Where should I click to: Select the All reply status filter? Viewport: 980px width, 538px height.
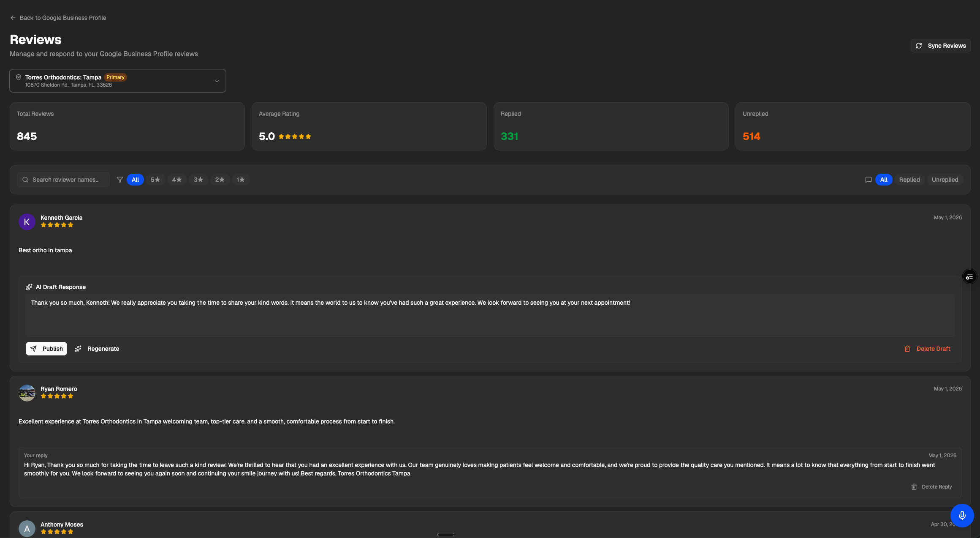pyautogui.click(x=884, y=180)
